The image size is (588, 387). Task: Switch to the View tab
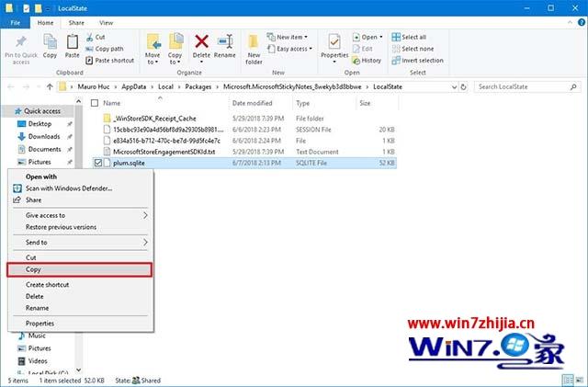(107, 23)
